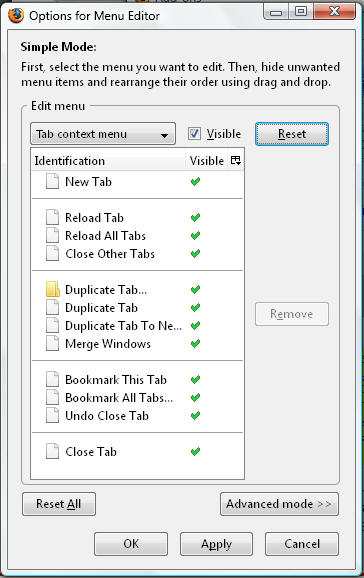The image size is (364, 578).
Task: Select the Duplicate Tab To Ne... entry
Action: pyautogui.click(x=123, y=325)
